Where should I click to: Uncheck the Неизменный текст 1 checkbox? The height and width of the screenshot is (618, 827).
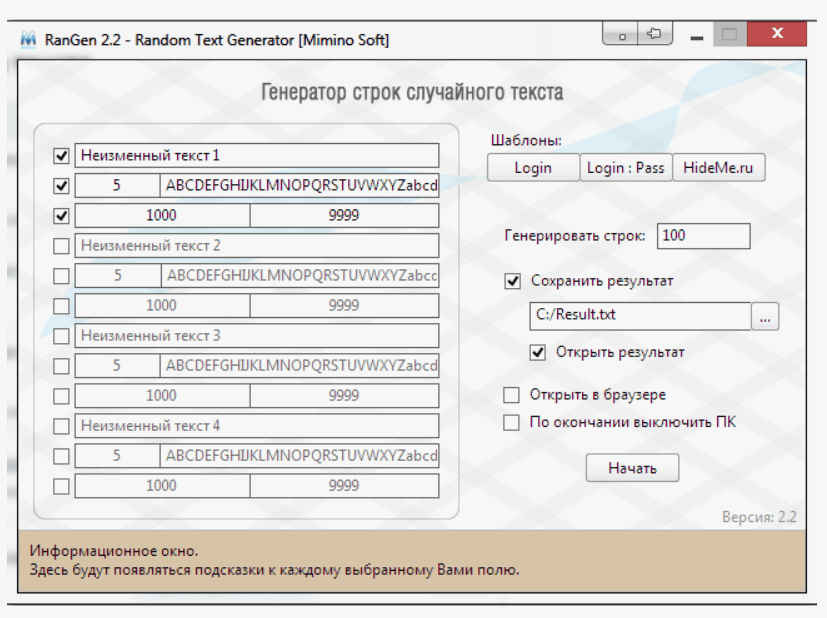tap(61, 155)
